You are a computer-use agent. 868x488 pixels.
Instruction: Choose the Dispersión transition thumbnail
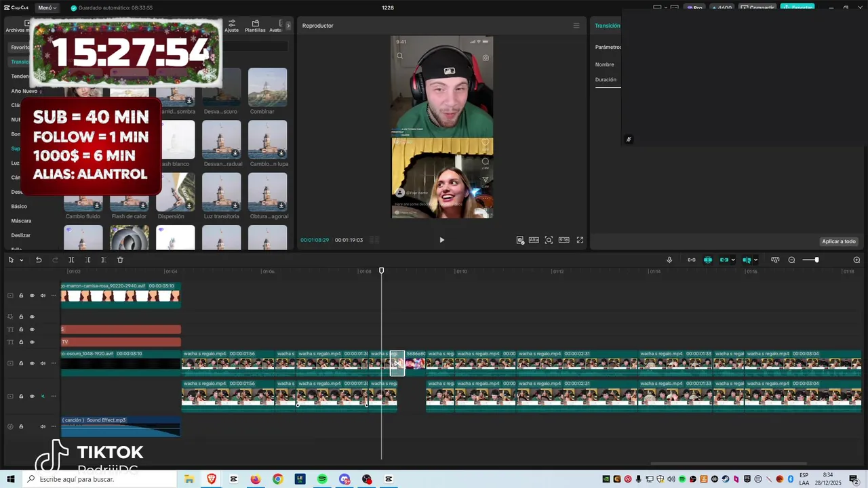click(x=176, y=192)
